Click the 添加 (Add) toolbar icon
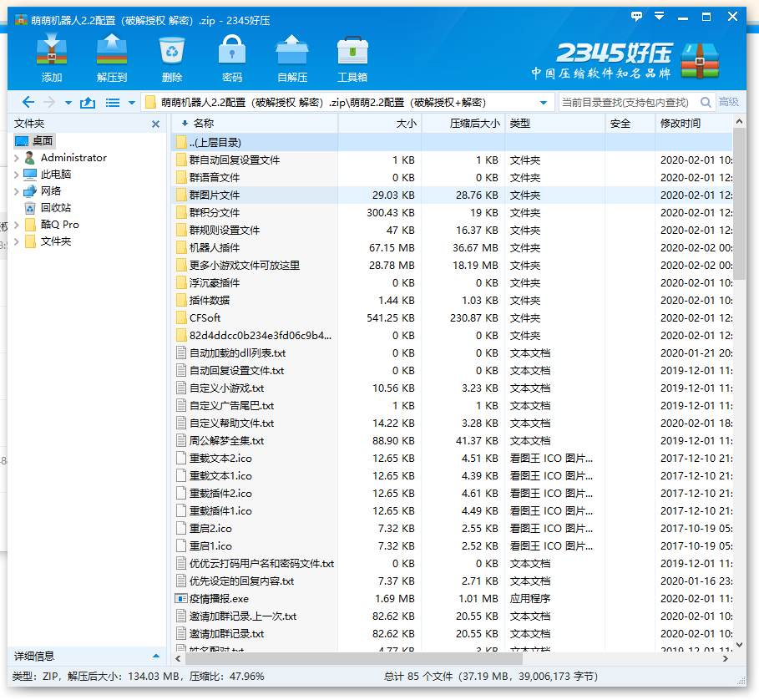Image resolution: width=759 pixels, height=700 pixels. (52, 53)
